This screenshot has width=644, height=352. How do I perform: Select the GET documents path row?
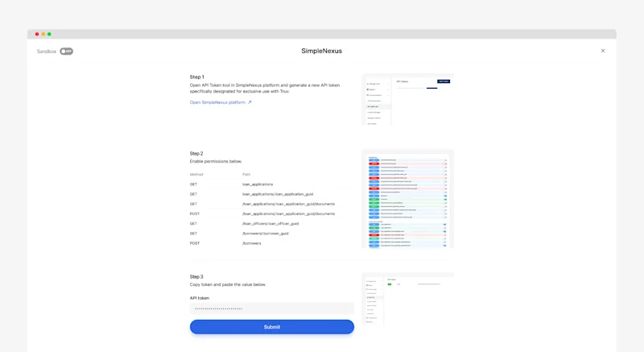pos(271,204)
